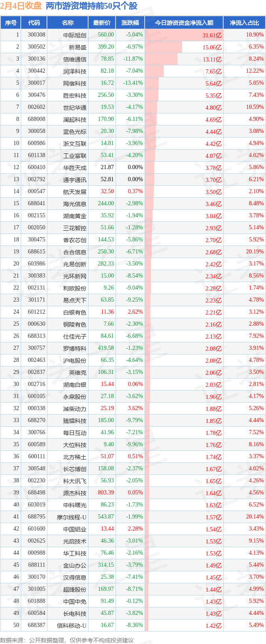
Task: Click the 2.03亿 inflow value for 湖南白银
Action: point(214,385)
